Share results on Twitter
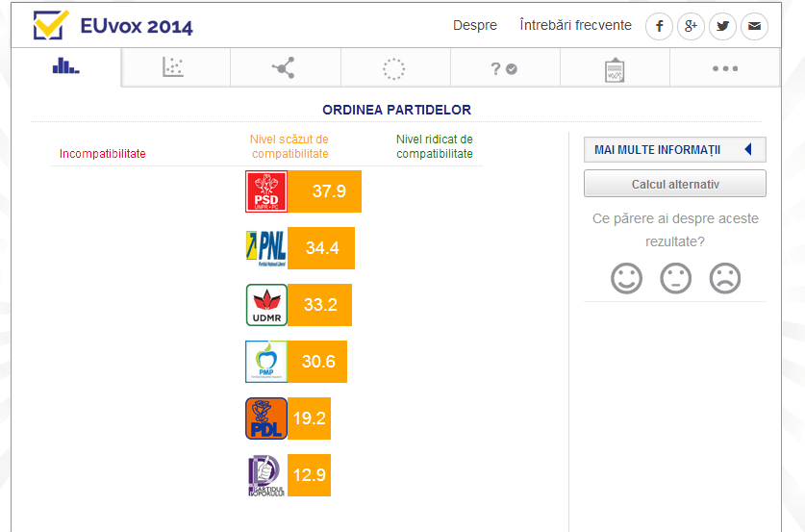The height and width of the screenshot is (532, 805). pos(723,26)
